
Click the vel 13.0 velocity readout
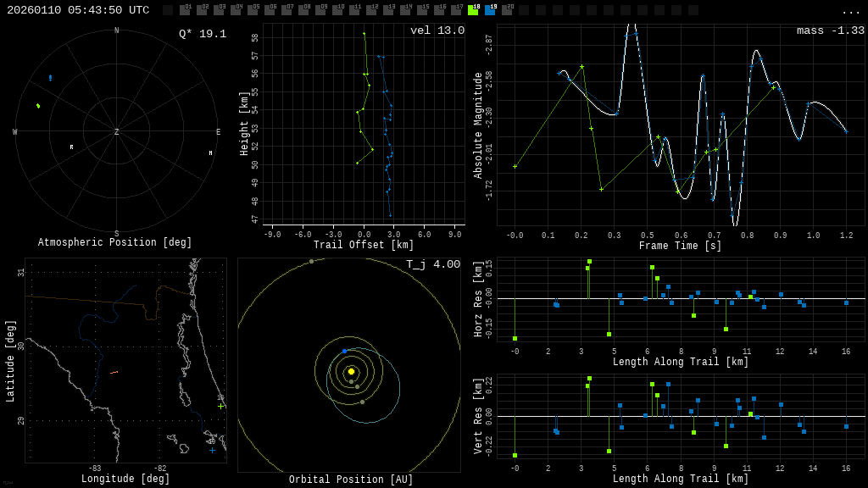pos(437,30)
